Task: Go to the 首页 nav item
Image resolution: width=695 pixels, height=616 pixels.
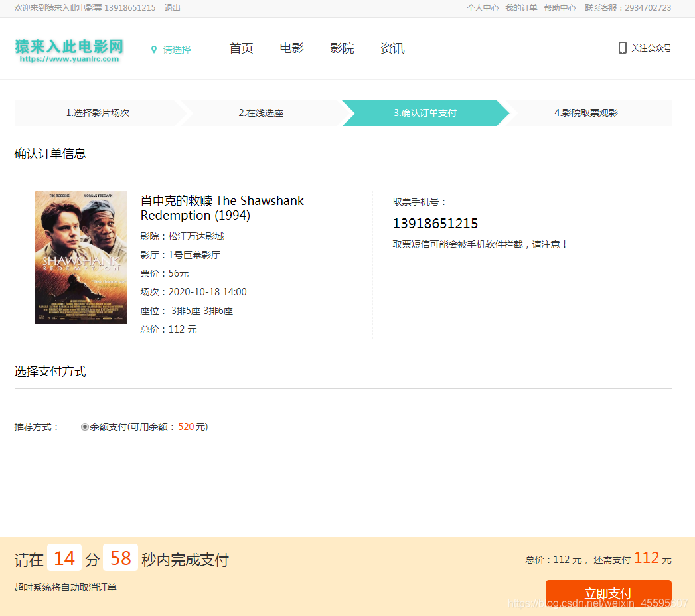Action: tap(241, 48)
